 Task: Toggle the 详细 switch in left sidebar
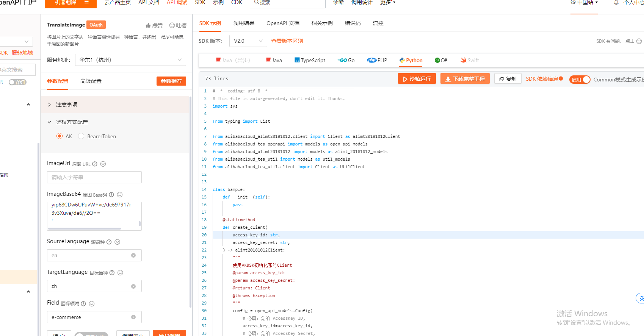17,82
